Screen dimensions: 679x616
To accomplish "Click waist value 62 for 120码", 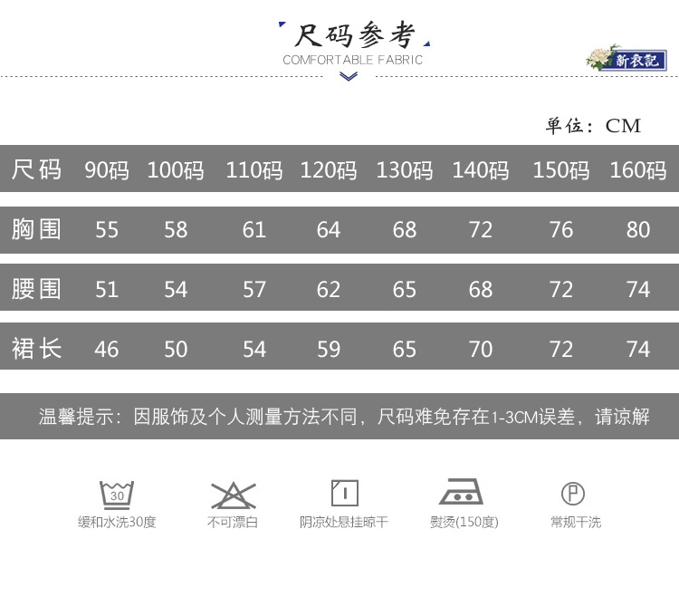I will coord(329,289).
